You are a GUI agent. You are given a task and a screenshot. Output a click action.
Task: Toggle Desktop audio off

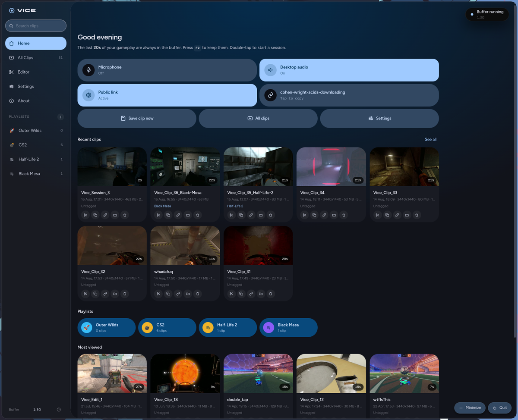pyautogui.click(x=349, y=70)
